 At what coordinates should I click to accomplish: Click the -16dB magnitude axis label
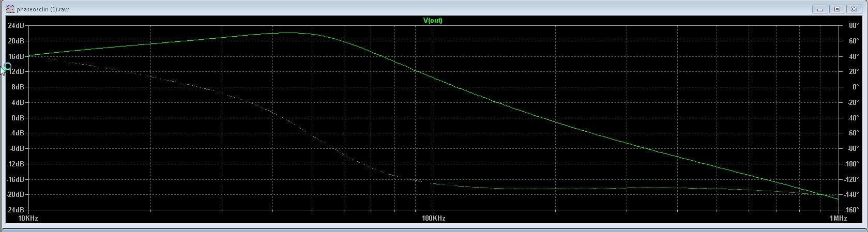pos(16,179)
